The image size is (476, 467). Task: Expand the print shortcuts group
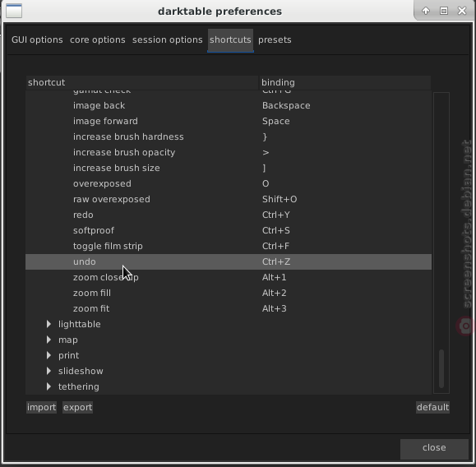(49, 355)
